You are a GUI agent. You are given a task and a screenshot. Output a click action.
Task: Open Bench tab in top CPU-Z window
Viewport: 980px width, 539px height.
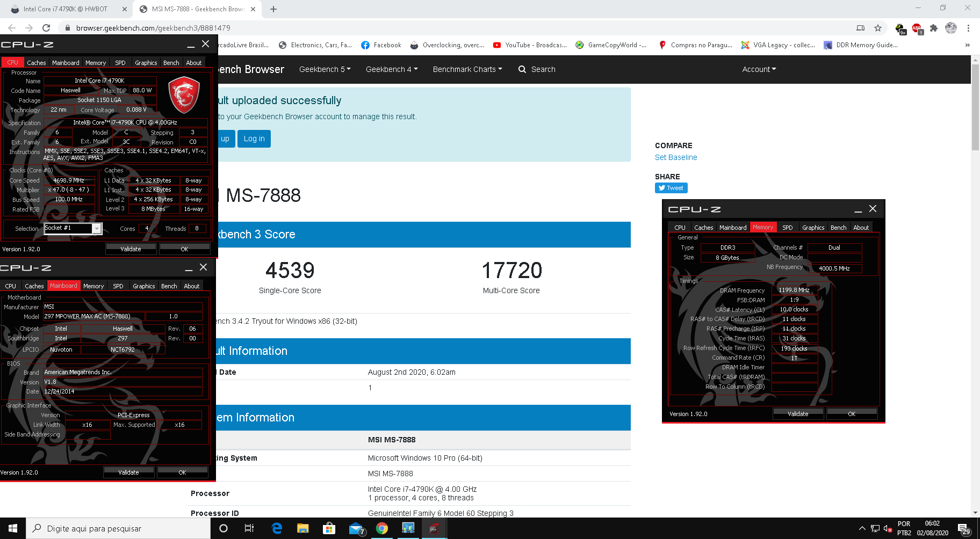171,63
